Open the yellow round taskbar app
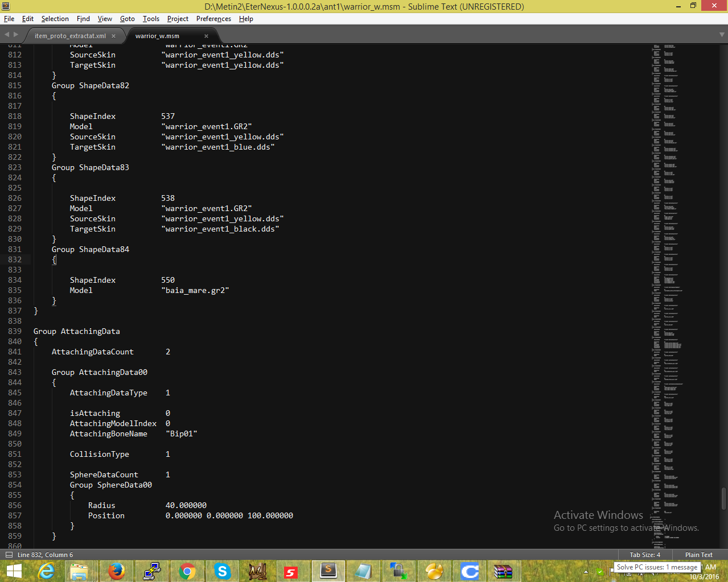728x582 pixels. point(434,571)
